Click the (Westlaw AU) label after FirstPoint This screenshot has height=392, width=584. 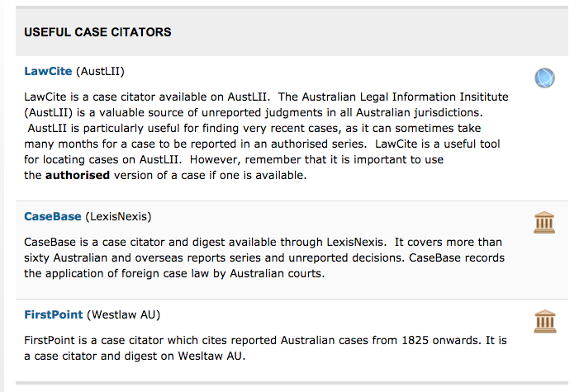123,314
